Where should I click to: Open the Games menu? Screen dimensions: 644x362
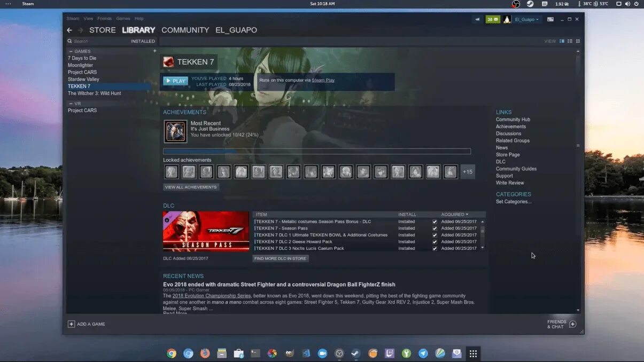(x=123, y=19)
